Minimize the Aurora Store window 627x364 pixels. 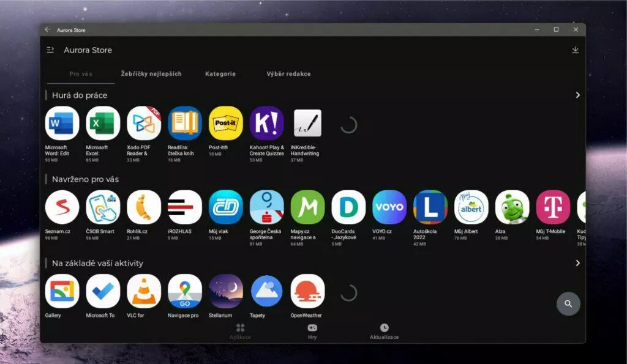point(537,29)
